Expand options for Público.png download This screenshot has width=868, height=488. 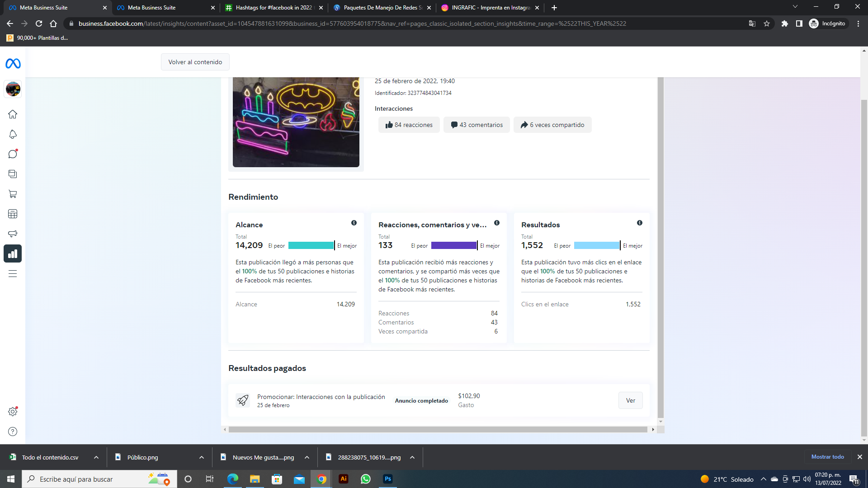coord(202,457)
